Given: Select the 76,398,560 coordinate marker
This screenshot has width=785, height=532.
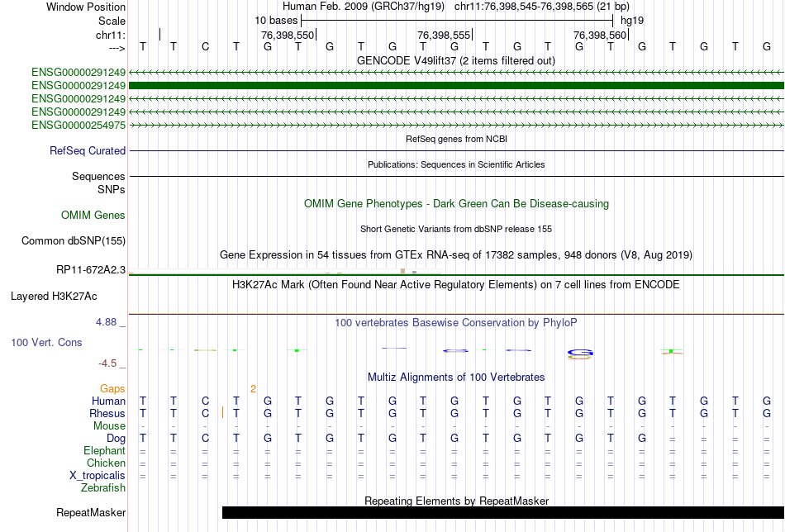Looking at the screenshot, I should pyautogui.click(x=600, y=35).
